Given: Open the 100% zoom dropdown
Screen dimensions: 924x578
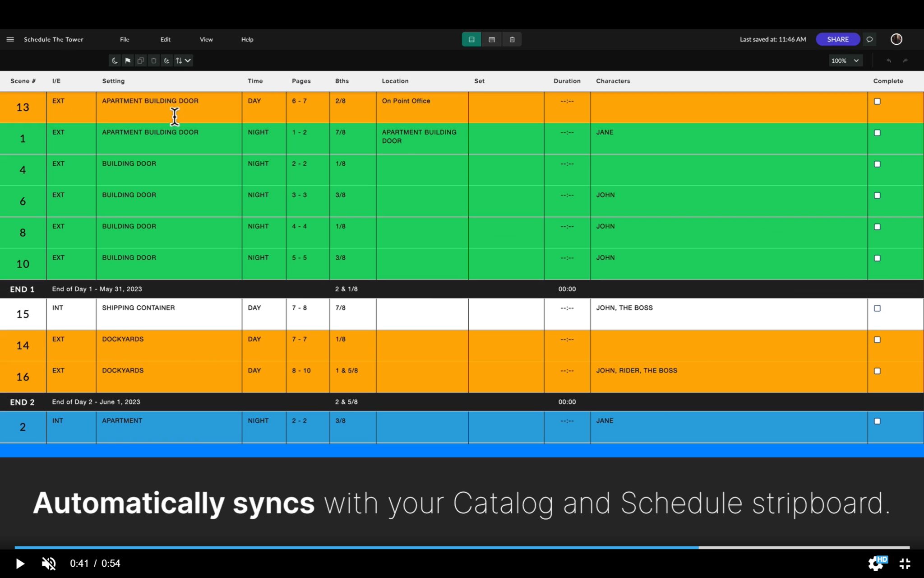Looking at the screenshot, I should (845, 61).
